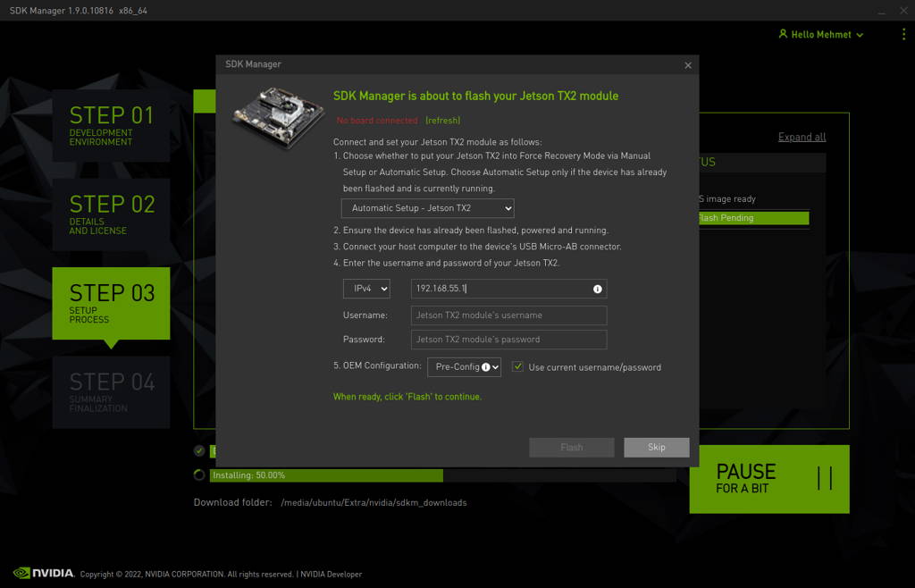Click the refresh link for board connection
The height and width of the screenshot is (588, 915).
[x=442, y=120]
